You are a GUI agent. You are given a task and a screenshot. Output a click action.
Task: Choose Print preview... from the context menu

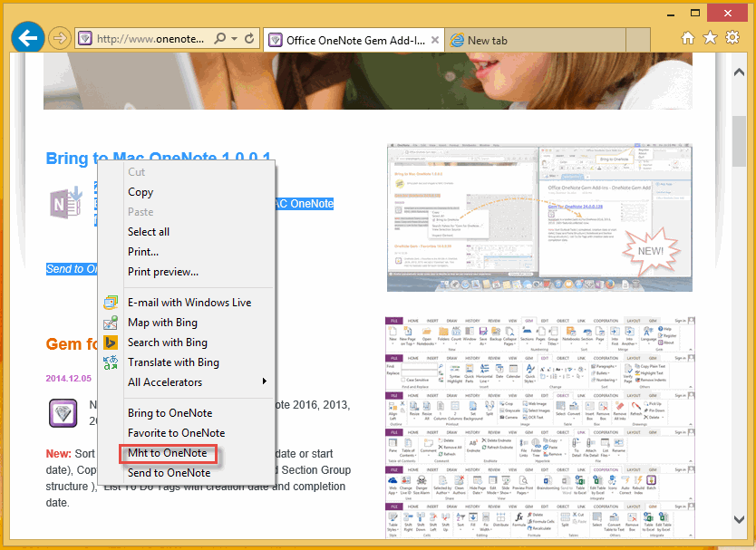pos(186,272)
